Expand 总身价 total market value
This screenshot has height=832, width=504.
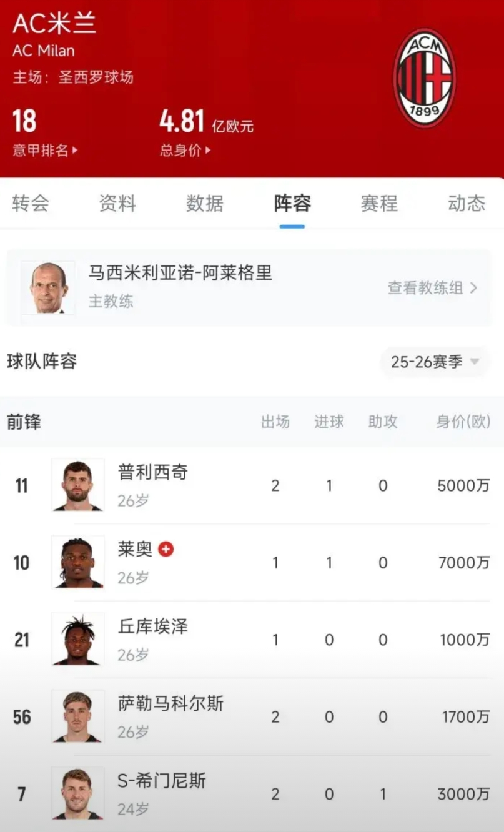pos(185,151)
